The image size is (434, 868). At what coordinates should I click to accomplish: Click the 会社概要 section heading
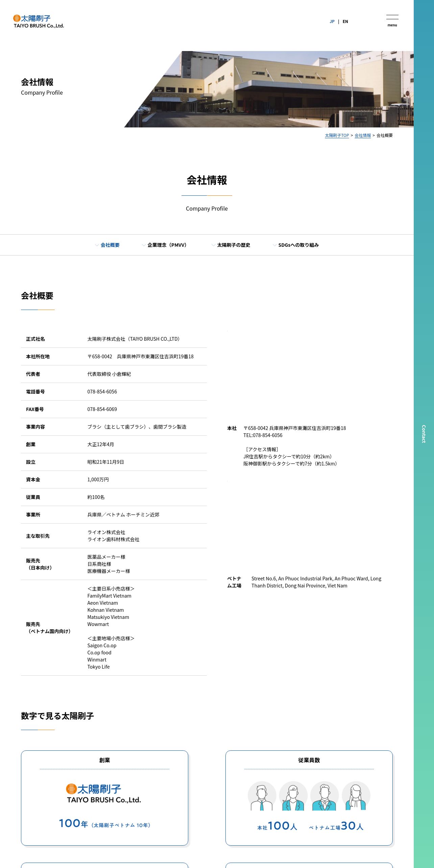[x=37, y=296]
